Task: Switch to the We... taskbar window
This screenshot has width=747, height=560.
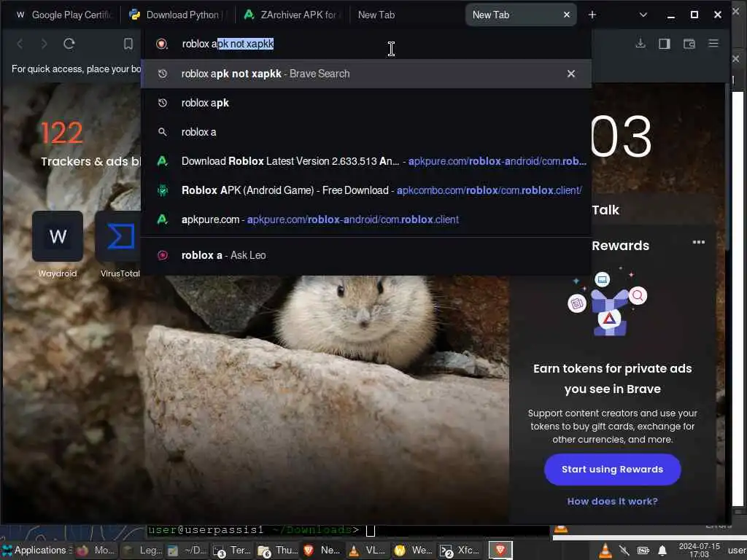Action: point(414,551)
